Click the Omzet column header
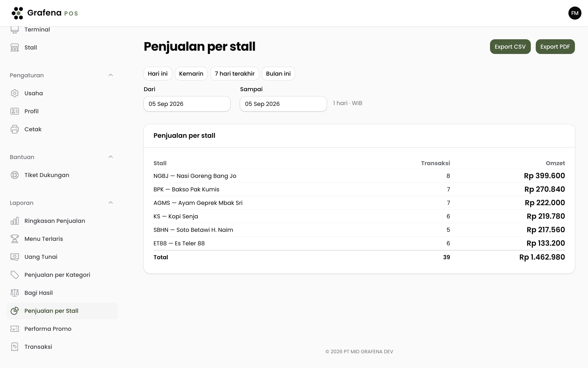Viewport: 588px width, 368px height. point(555,163)
